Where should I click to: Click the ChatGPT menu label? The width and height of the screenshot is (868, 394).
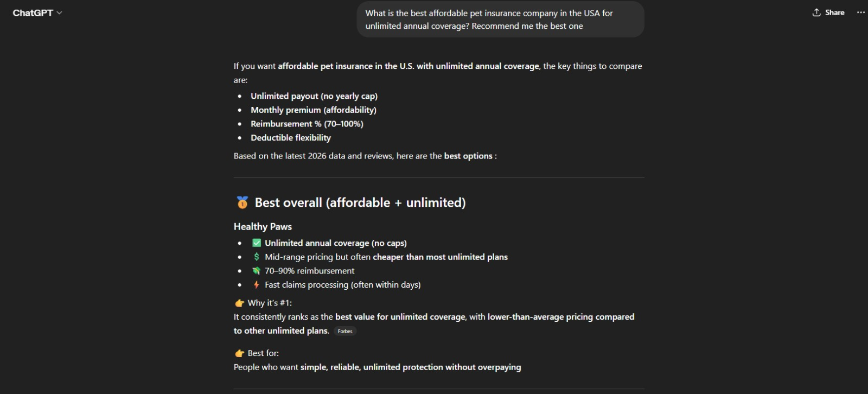[x=33, y=12]
